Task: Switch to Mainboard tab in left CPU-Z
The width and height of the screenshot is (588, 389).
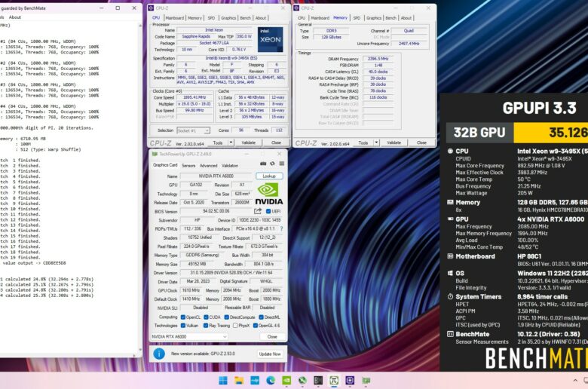Action: pos(175,18)
